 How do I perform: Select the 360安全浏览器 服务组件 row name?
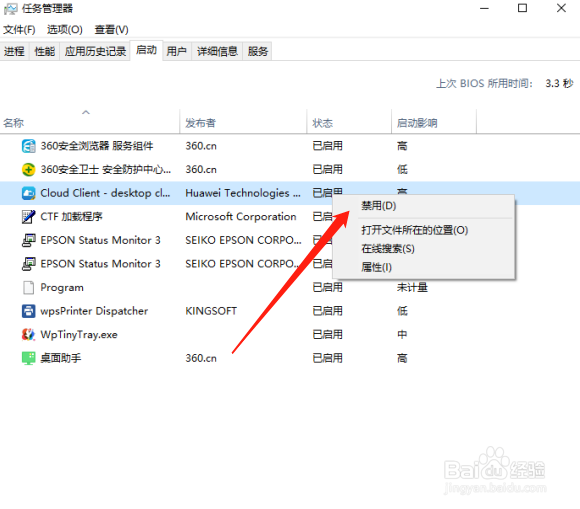(97, 146)
